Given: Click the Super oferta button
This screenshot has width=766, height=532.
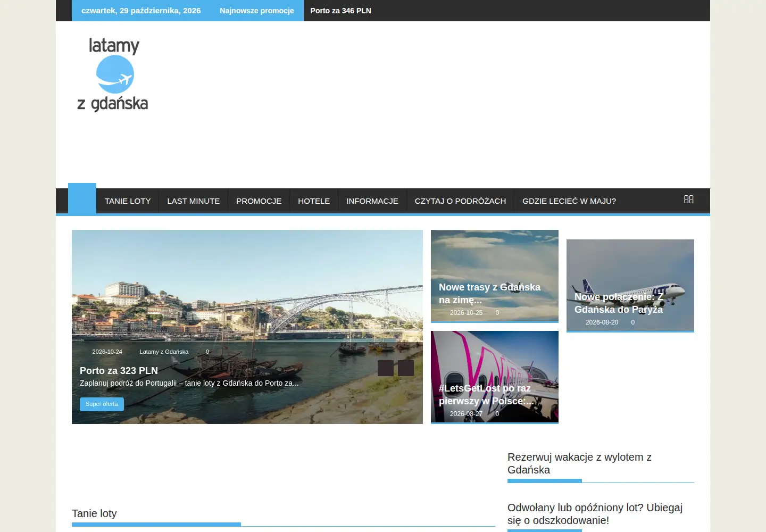Looking at the screenshot, I should tap(102, 404).
